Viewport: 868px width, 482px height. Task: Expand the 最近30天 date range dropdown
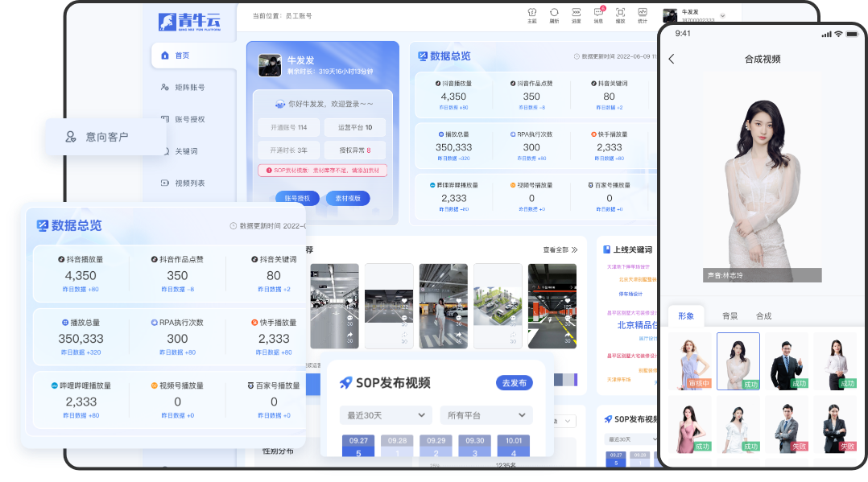click(386, 415)
